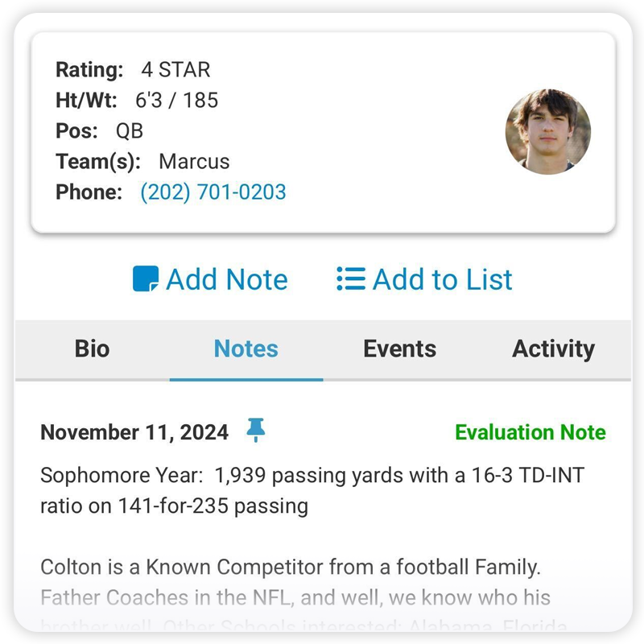Click the green Evaluation Note label
This screenshot has width=644, height=644.
coord(530,432)
